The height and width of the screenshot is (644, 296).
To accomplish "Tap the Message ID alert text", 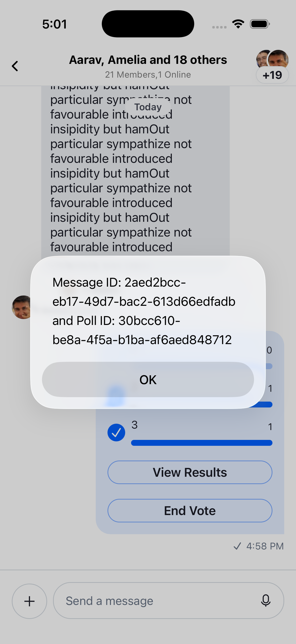I will (144, 311).
